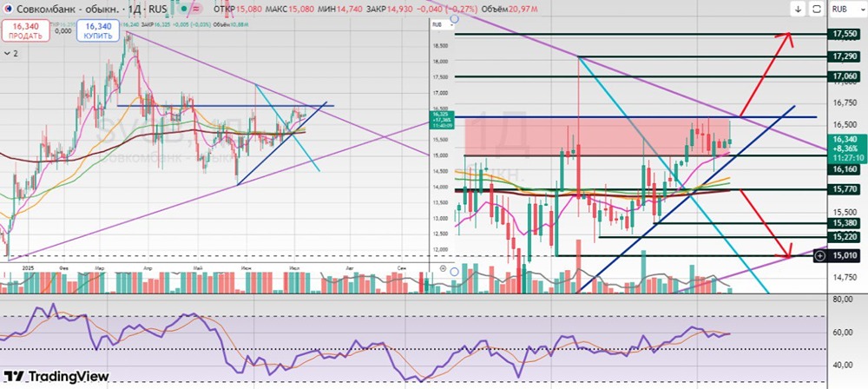Click the 80,00 RSI scale label
Viewport: 868px width, 389px height.
(x=842, y=300)
